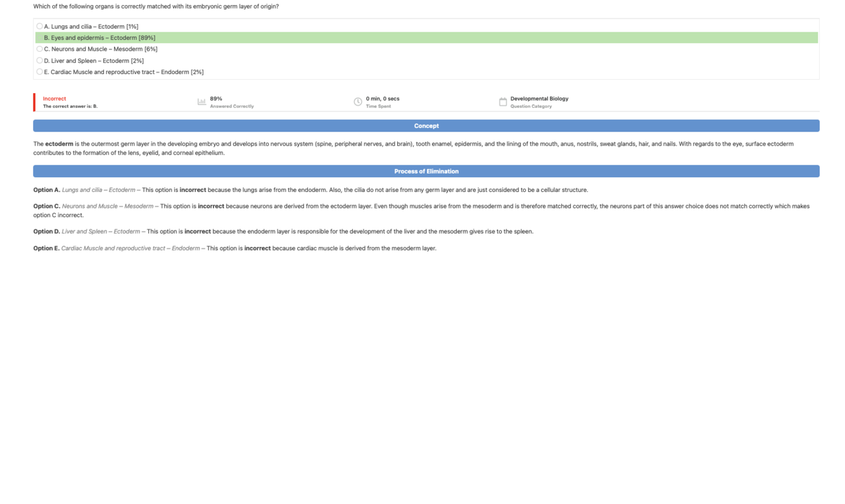The height and width of the screenshot is (504, 845).
Task: Click the red Incorrect status label
Action: (54, 99)
